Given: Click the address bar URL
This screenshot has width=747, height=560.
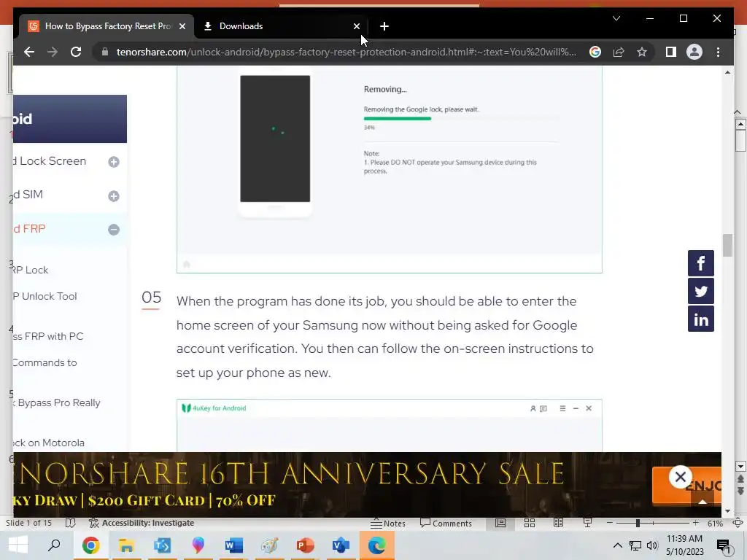Looking at the screenshot, I should (347, 52).
